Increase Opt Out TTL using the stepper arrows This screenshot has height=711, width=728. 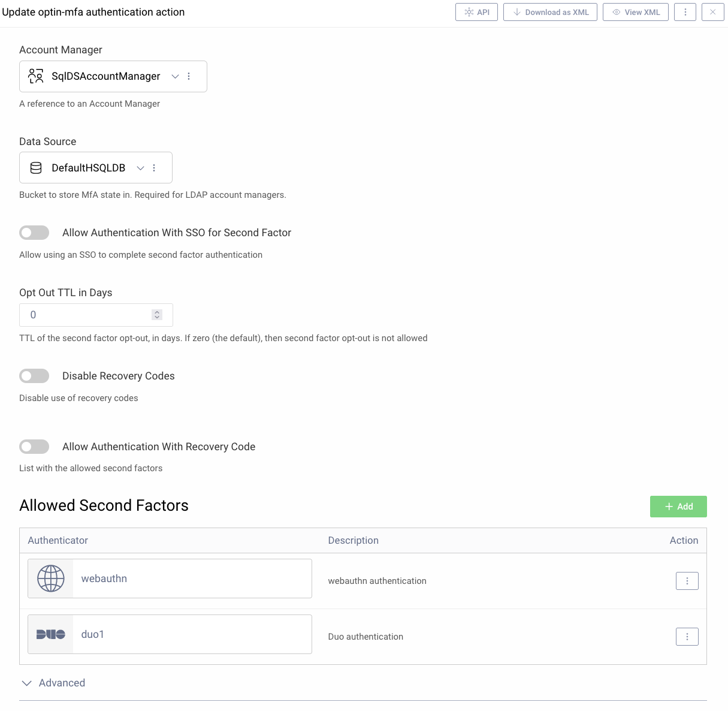click(x=157, y=312)
